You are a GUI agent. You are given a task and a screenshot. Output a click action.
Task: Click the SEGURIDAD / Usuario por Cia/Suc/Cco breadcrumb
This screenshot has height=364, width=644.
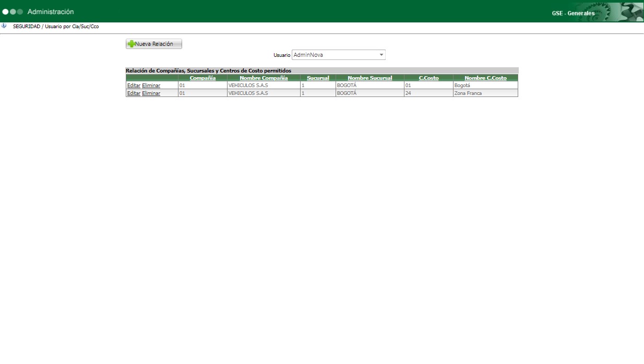tap(56, 26)
